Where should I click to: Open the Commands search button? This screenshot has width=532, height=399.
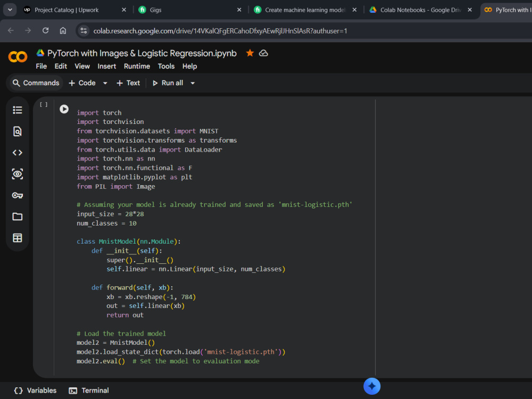point(36,83)
